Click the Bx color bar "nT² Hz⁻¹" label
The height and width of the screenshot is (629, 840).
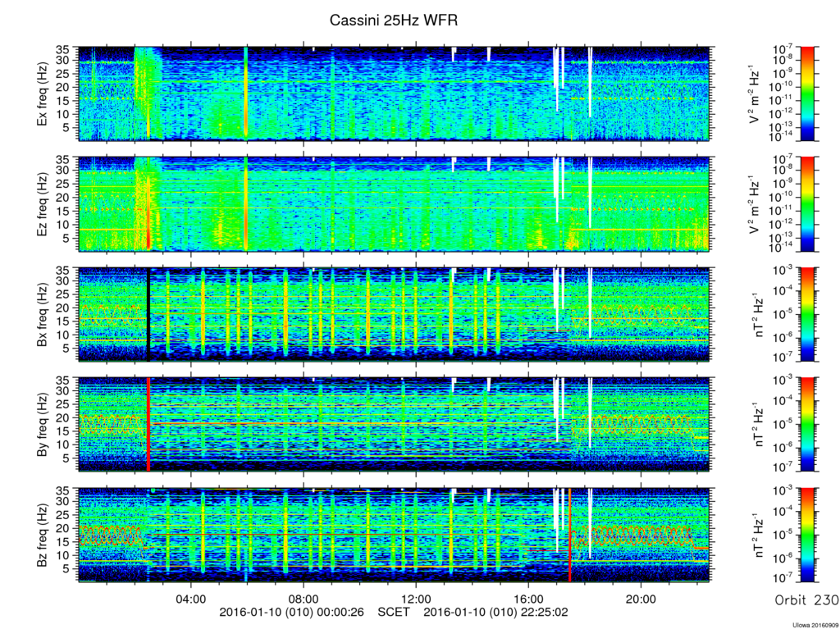[x=759, y=315]
